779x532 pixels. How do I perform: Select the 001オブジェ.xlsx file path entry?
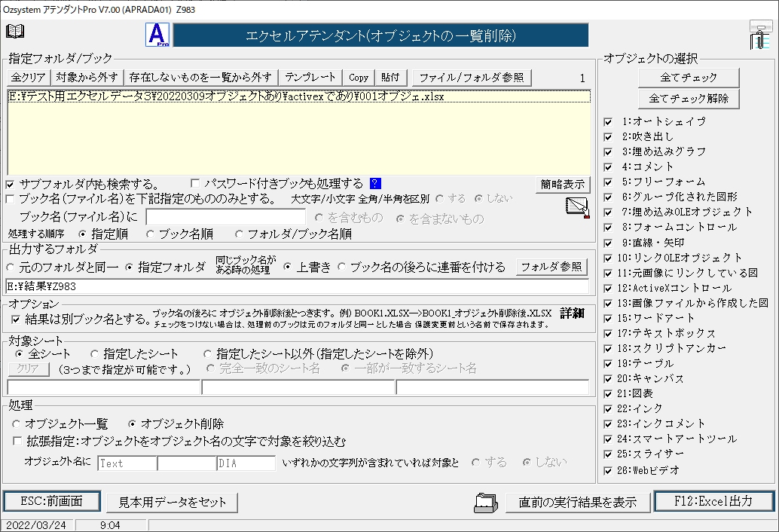pyautogui.click(x=226, y=96)
